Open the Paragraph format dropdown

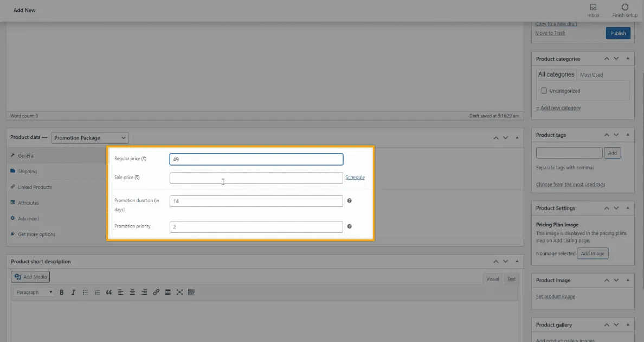(35, 292)
